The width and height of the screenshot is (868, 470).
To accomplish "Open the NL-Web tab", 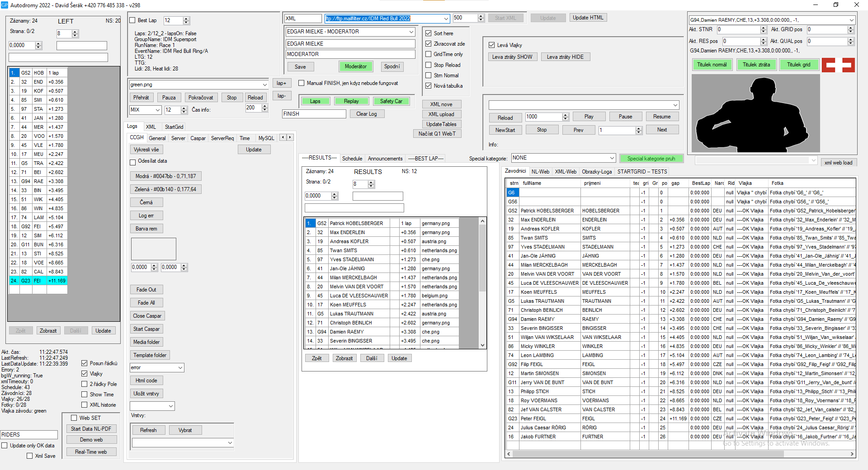I will pyautogui.click(x=540, y=172).
